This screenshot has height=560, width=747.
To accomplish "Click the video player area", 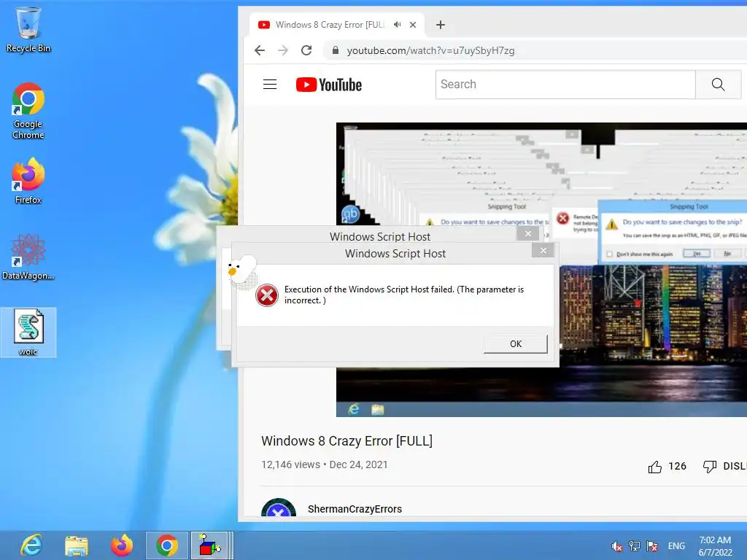I will (542, 270).
